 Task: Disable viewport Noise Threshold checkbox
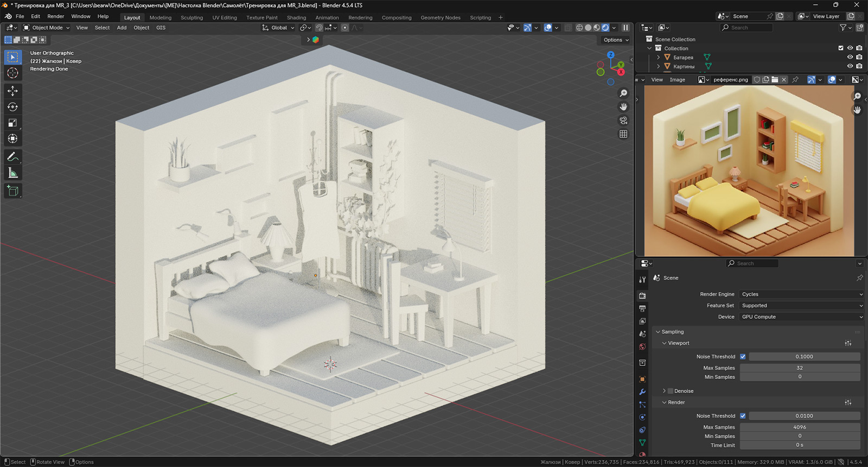click(743, 357)
